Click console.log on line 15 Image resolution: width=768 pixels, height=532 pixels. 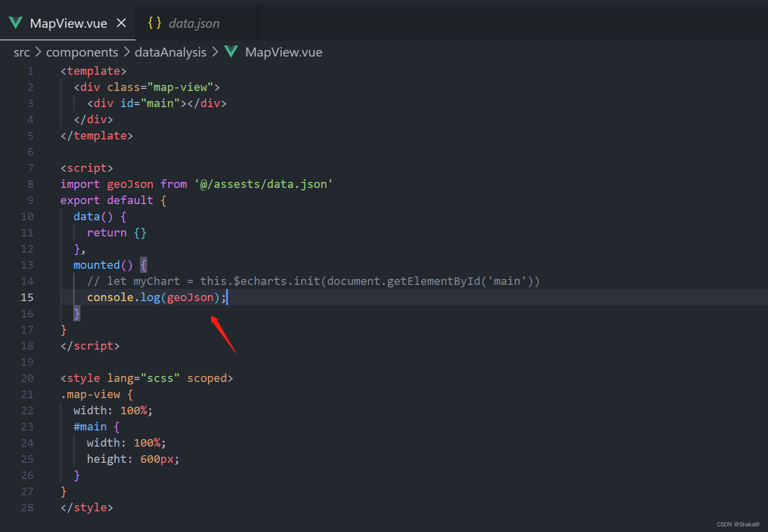click(123, 298)
